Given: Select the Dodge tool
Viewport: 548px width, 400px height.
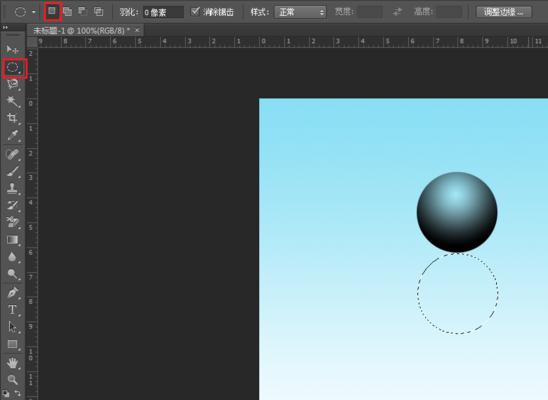Looking at the screenshot, I should click(13, 274).
